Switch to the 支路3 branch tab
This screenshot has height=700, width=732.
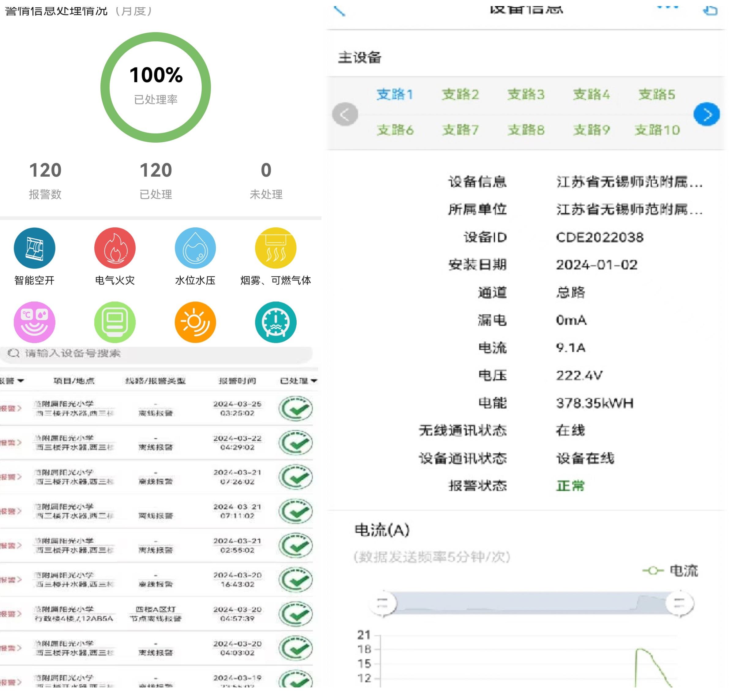coord(526,94)
